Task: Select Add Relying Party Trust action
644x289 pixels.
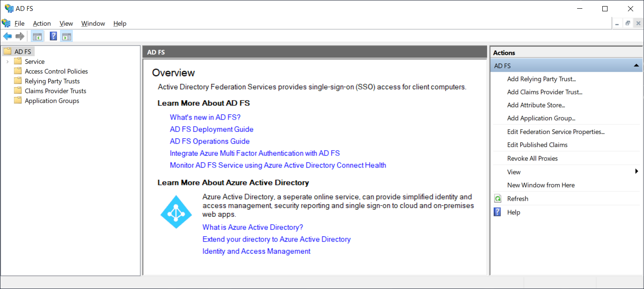Action: [x=541, y=79]
